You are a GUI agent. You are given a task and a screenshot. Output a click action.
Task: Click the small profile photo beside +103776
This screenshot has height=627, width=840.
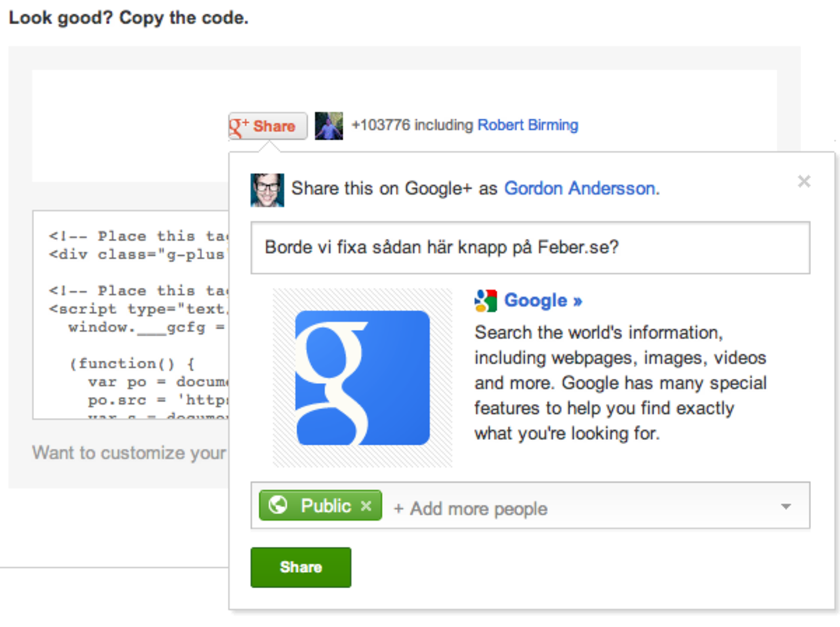click(x=329, y=125)
